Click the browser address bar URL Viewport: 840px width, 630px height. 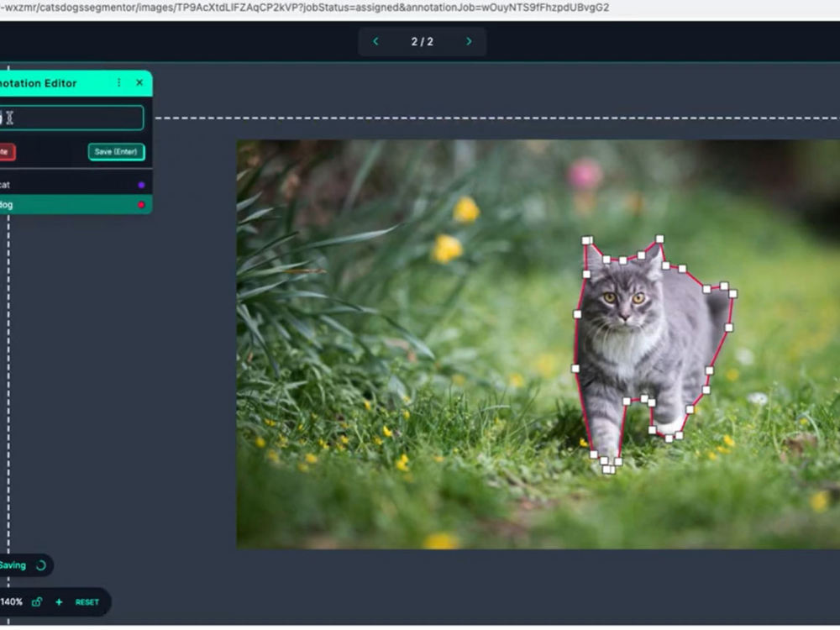(304, 8)
